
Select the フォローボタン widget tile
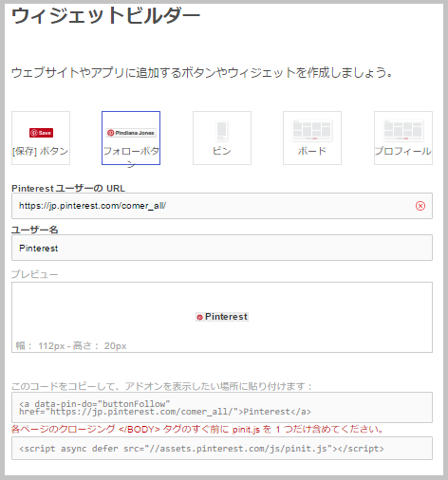[131, 138]
